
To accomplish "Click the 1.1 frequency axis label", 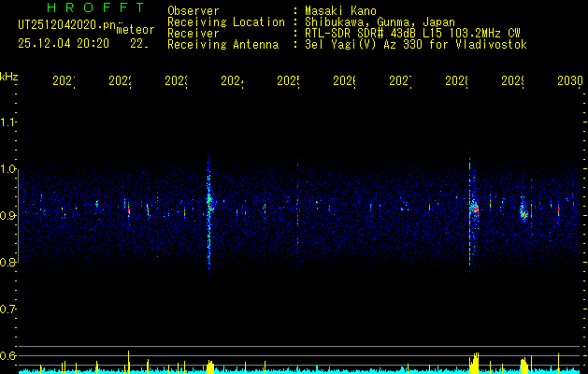I will 7,122.
